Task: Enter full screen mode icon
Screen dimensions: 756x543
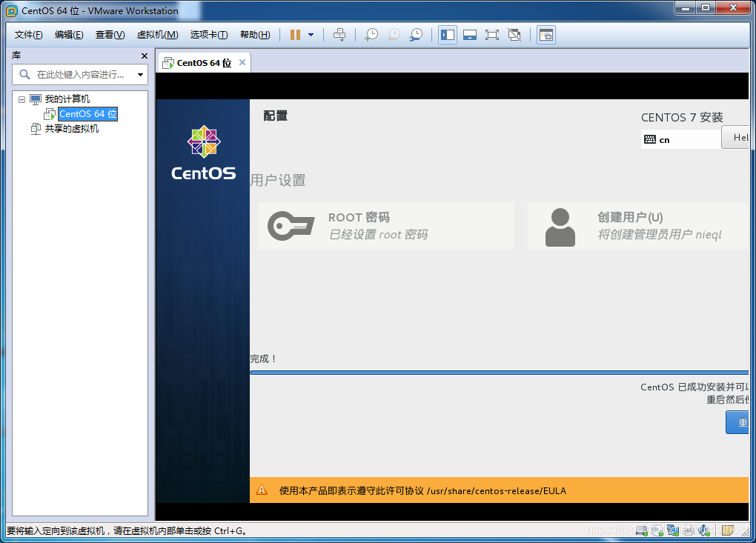Action: click(x=492, y=35)
